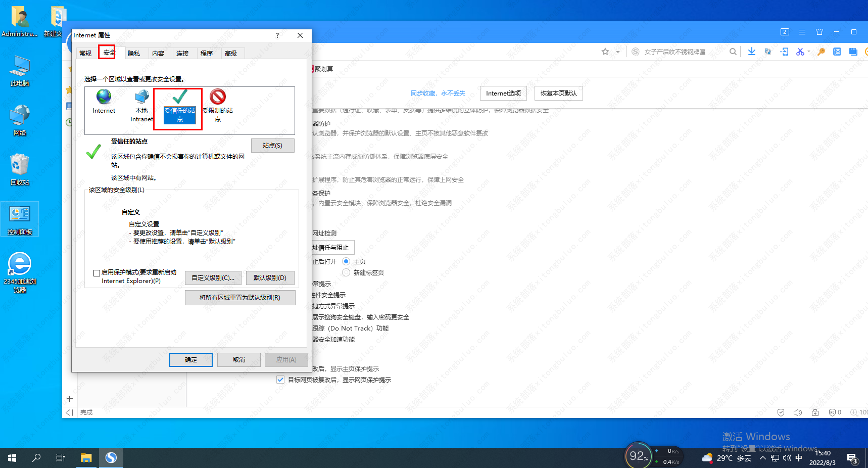Click the Sogou browser taskbar icon

click(111, 458)
